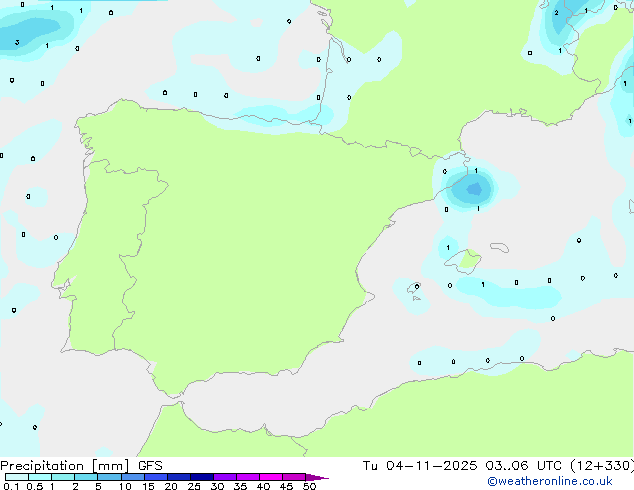Image resolution: width=634 pixels, height=490 pixels.
Task: Click the '0.1' legend scale label
Action: pos(11,486)
